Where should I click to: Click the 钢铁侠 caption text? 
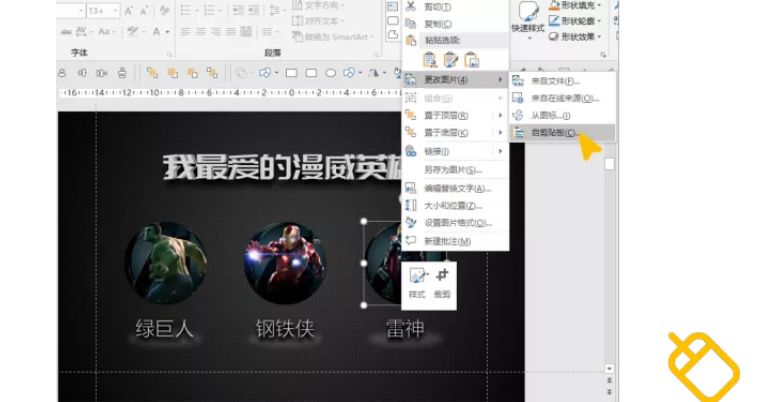[285, 328]
